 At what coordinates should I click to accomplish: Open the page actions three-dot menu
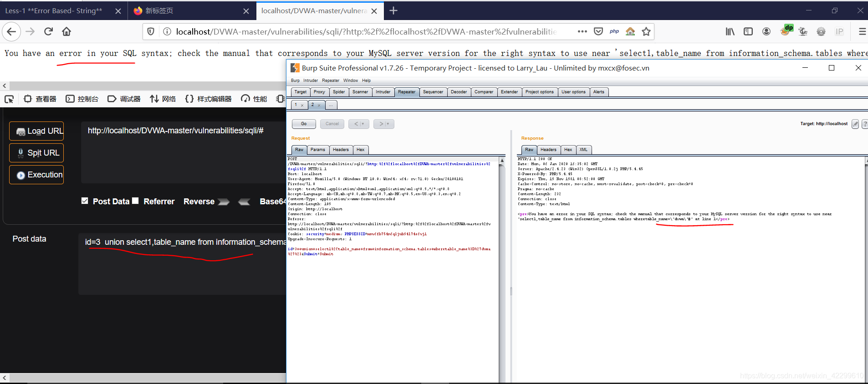582,31
